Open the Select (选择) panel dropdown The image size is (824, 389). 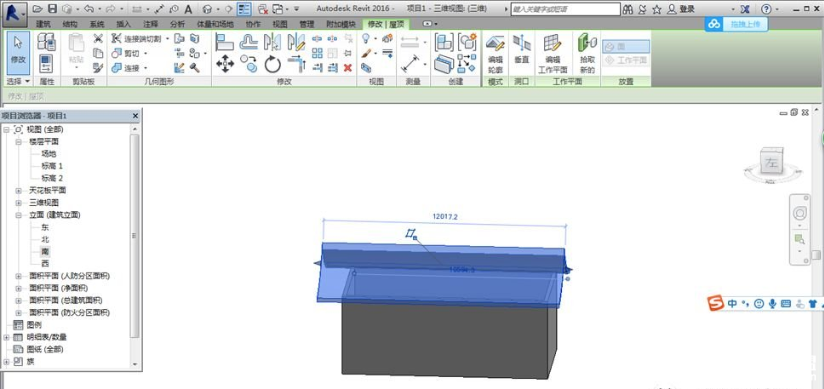tap(18, 82)
